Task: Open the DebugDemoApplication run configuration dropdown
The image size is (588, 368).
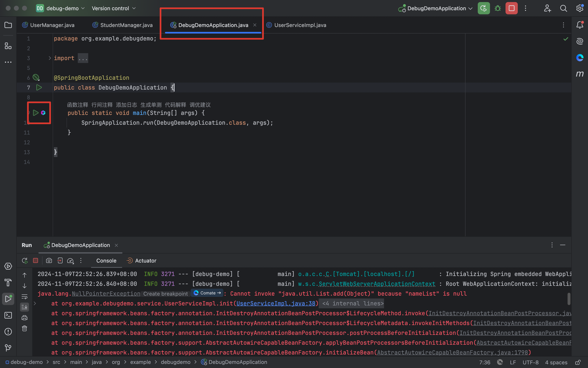Action: [436, 8]
